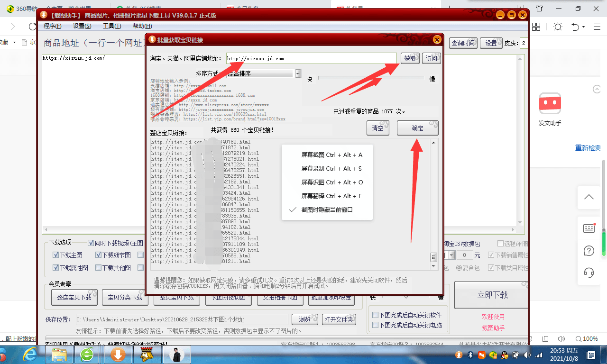Toggle browser brightness (sun) icon
This screenshot has width=607, height=364.
point(558,27)
